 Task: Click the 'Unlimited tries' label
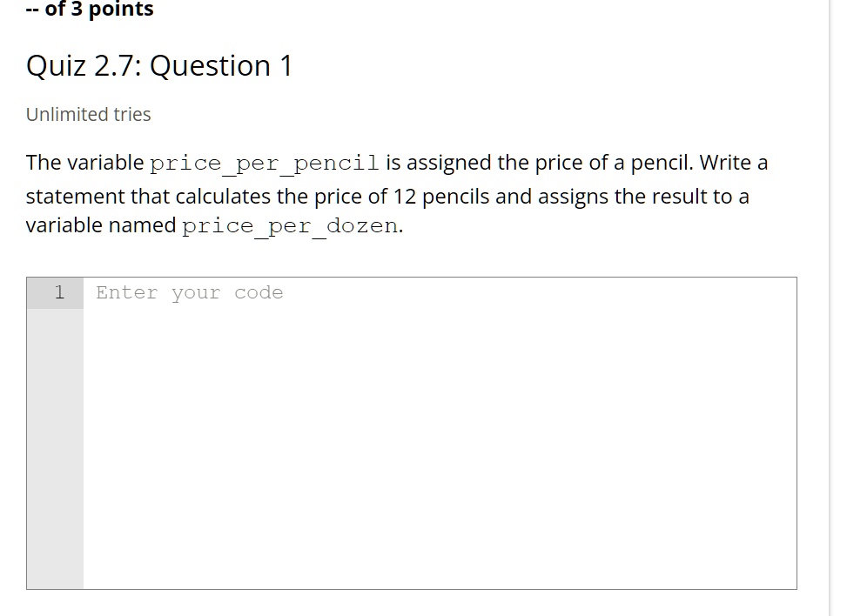(88, 114)
